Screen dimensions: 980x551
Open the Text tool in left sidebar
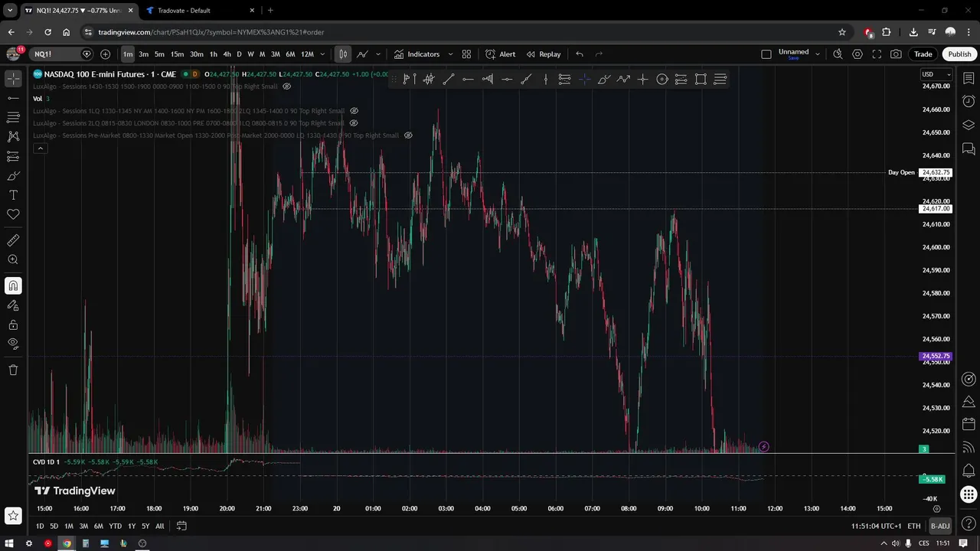pos(13,195)
